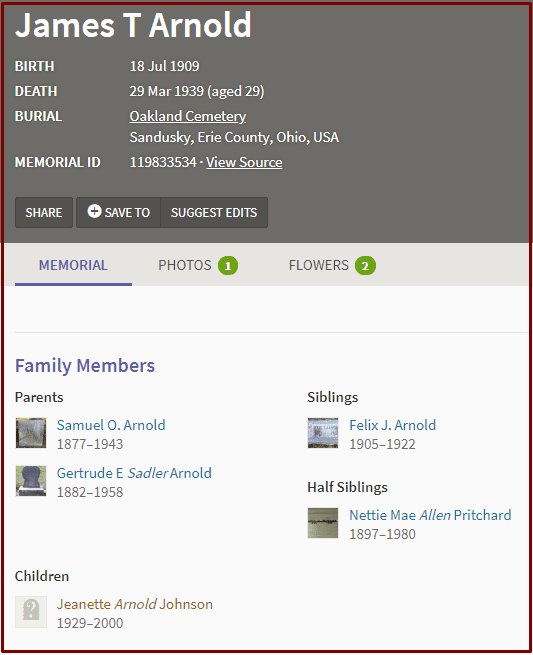Click the Share button
Screen dimensions: 533x655
point(44,213)
